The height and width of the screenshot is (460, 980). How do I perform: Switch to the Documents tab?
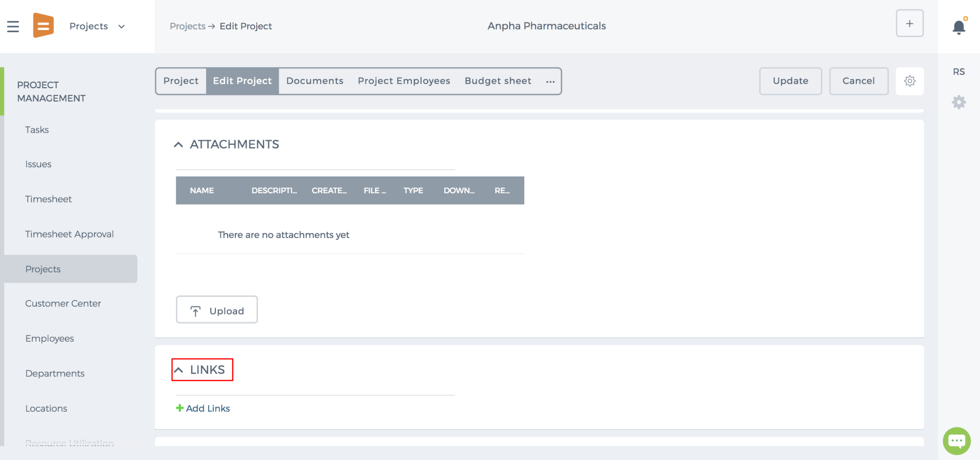click(314, 81)
